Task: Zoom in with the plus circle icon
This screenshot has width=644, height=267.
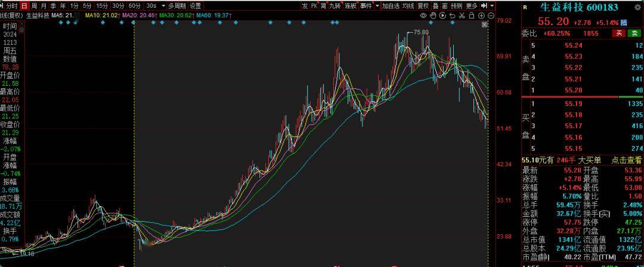Action: 481,15
